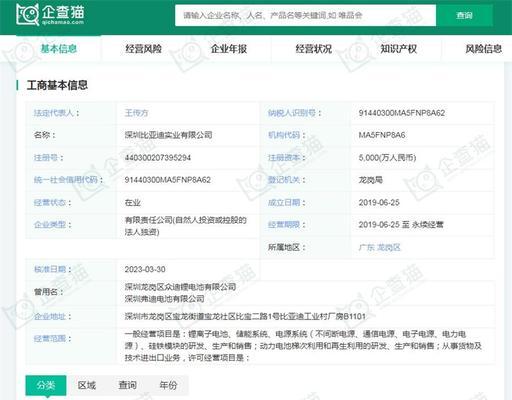
Task: Click establishment date 2019-06-25
Action: pos(379,202)
